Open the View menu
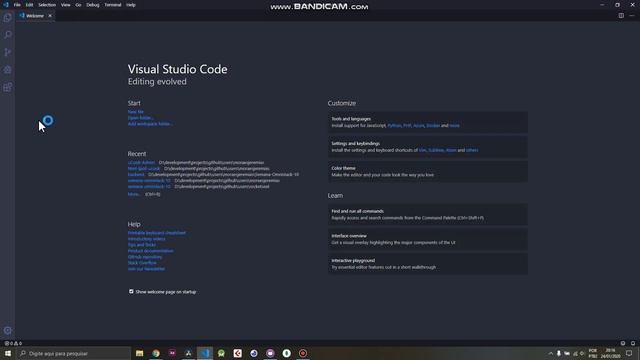The width and height of the screenshot is (640, 360). click(65, 5)
